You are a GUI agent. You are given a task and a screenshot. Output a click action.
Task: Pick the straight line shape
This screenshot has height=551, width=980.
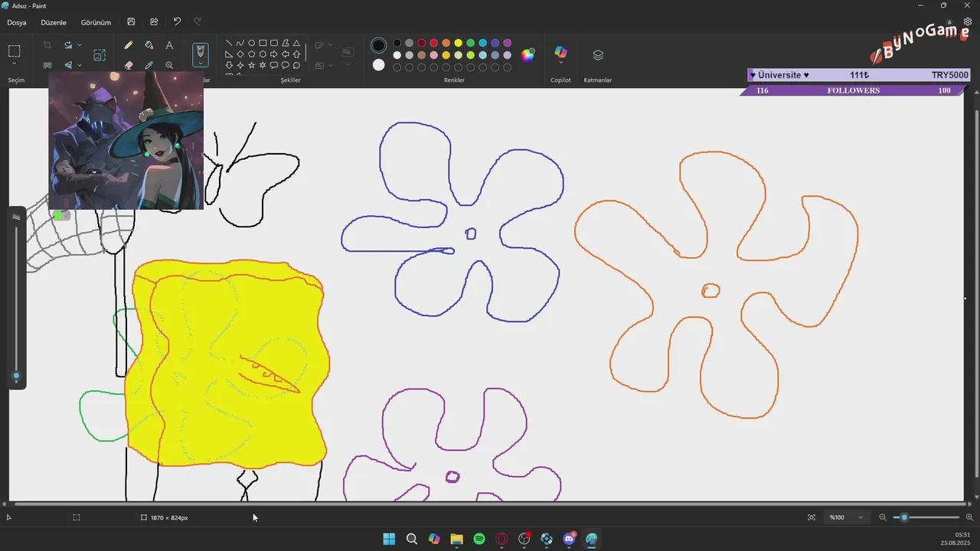pyautogui.click(x=229, y=43)
